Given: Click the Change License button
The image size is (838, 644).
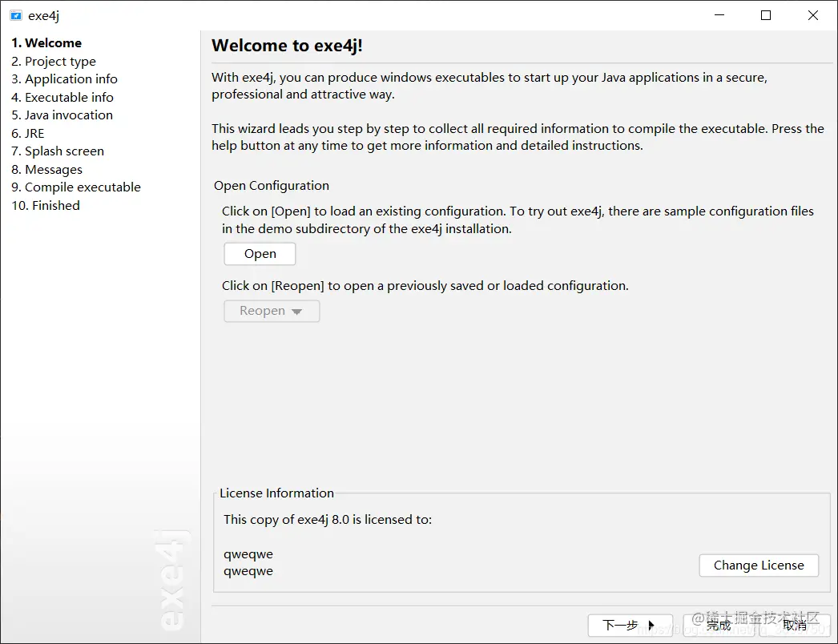Looking at the screenshot, I should (x=759, y=566).
